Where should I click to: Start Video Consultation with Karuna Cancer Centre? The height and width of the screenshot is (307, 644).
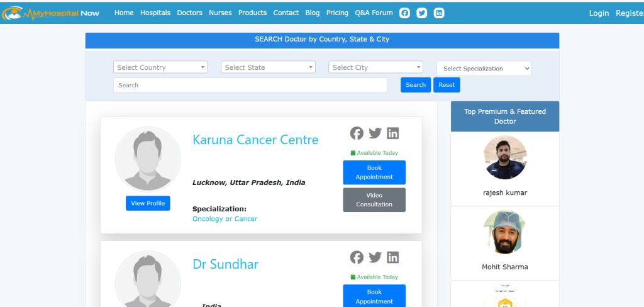[374, 199]
